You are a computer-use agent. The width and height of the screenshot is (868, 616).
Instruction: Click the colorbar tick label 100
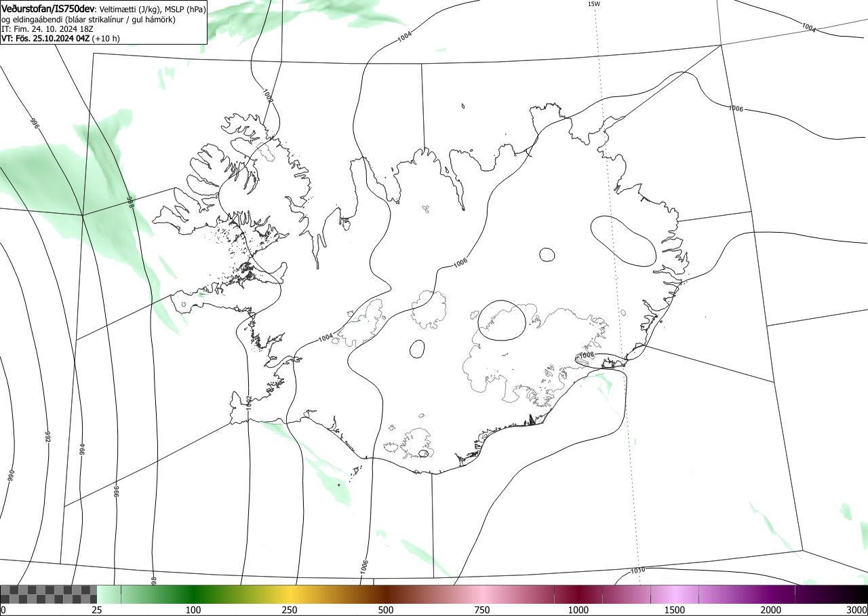click(x=193, y=610)
